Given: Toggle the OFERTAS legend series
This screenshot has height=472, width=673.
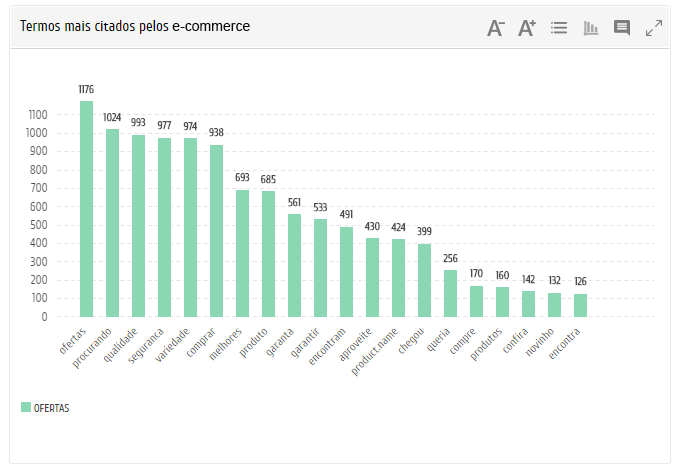Looking at the screenshot, I should (51, 408).
